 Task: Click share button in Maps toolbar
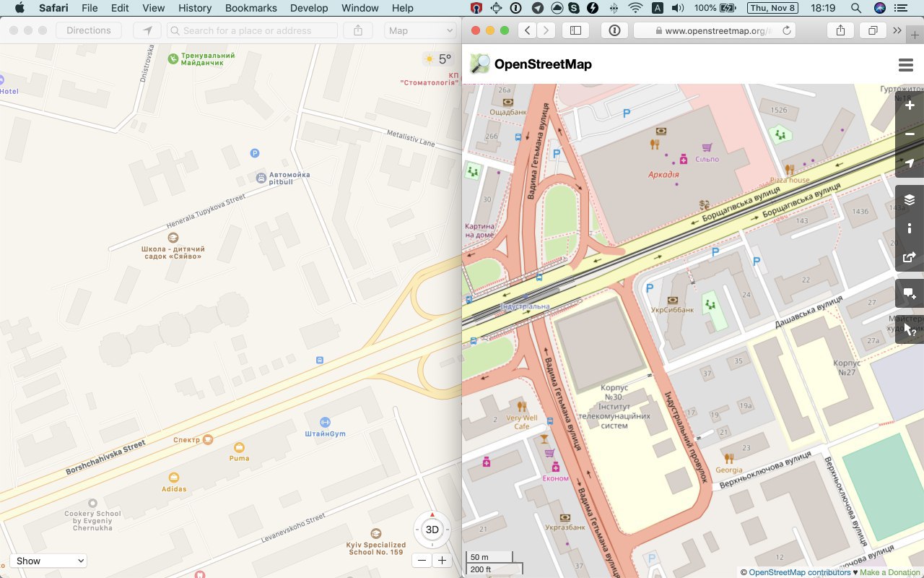[358, 30]
